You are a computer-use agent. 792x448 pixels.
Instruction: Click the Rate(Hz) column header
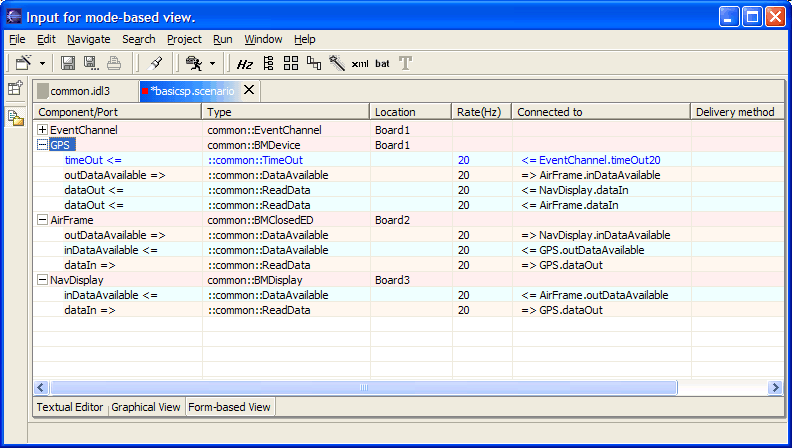pyautogui.click(x=479, y=112)
